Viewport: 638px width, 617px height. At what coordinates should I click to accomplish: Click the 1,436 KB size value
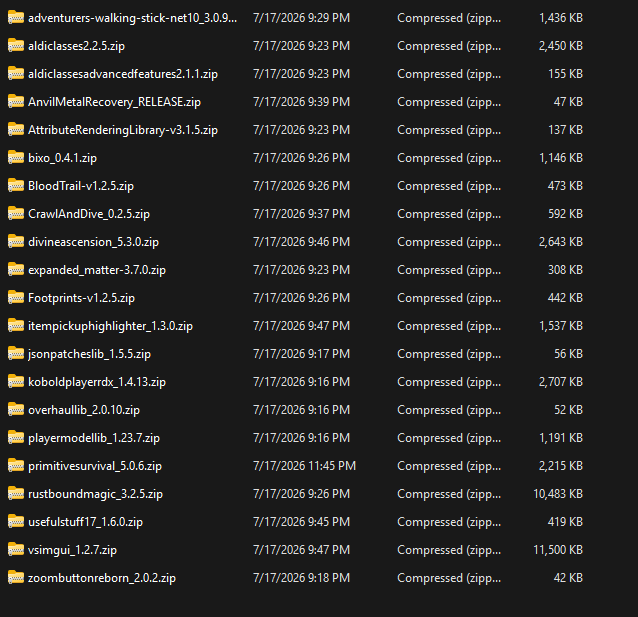[561, 18]
